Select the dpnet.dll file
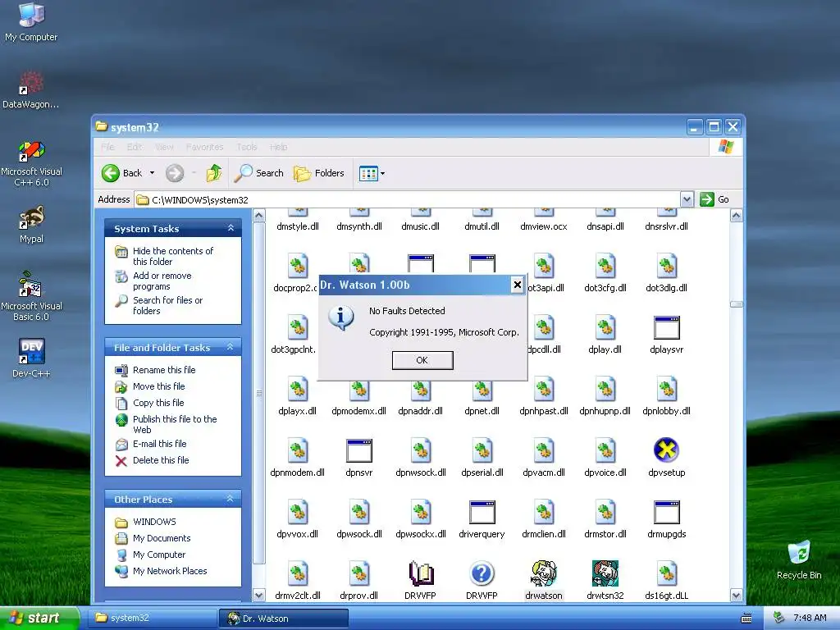This screenshot has height=630, width=840. 482,396
